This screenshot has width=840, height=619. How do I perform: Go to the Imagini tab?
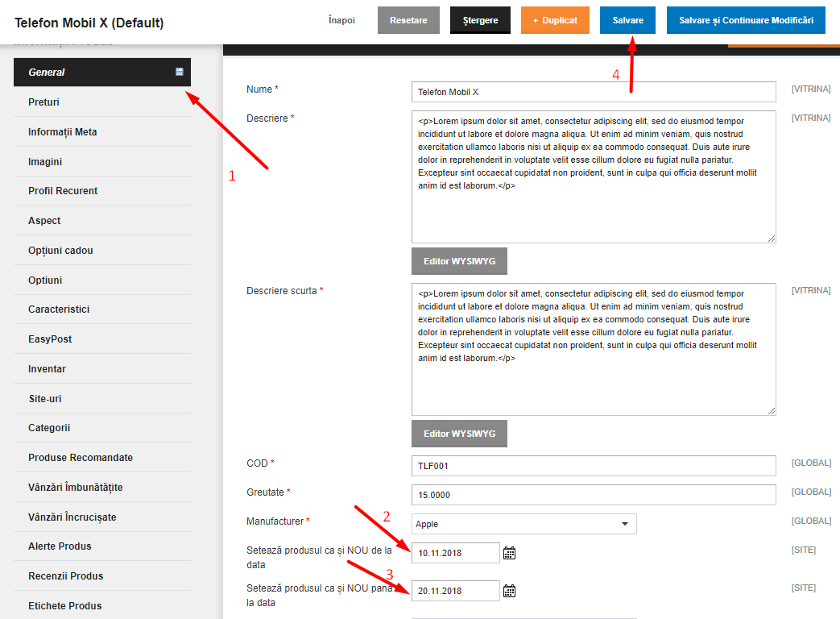click(101, 162)
